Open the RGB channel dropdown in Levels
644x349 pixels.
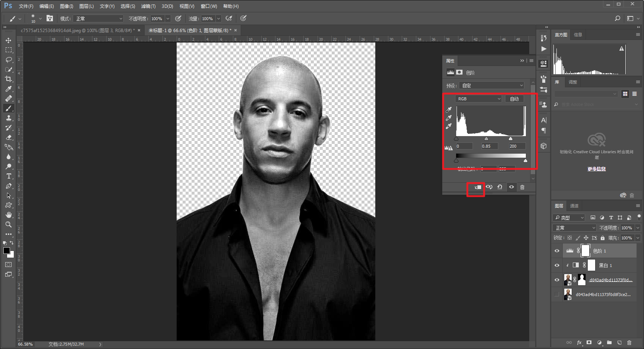(479, 99)
